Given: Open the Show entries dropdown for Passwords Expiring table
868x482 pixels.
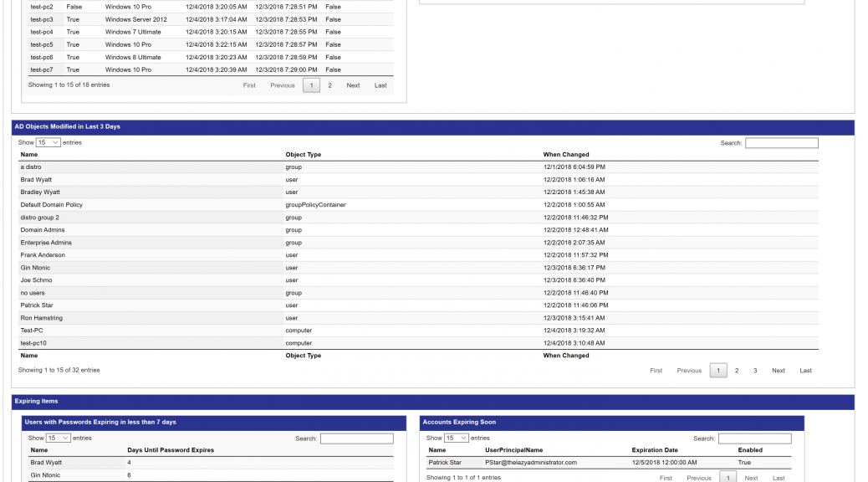Looking at the screenshot, I should coord(59,438).
